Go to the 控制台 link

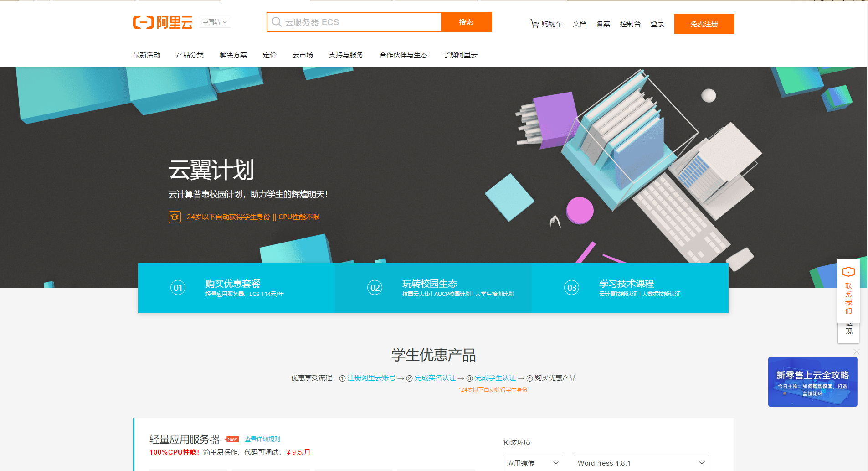[x=630, y=24]
